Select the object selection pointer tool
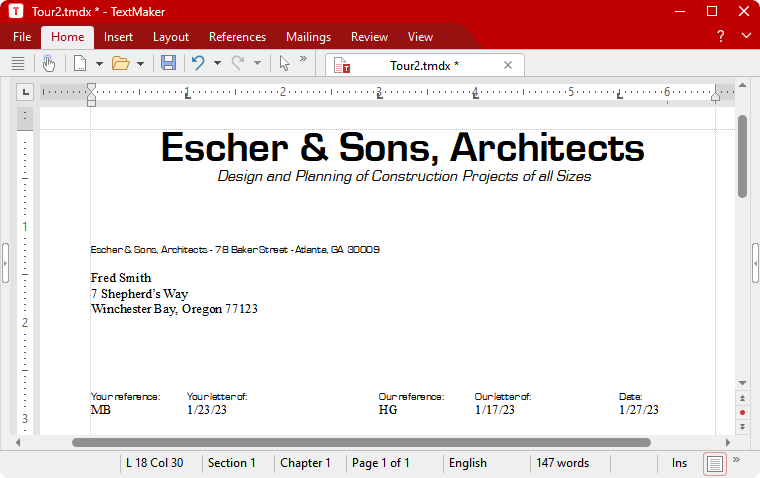This screenshot has width=760, height=478. (284, 63)
